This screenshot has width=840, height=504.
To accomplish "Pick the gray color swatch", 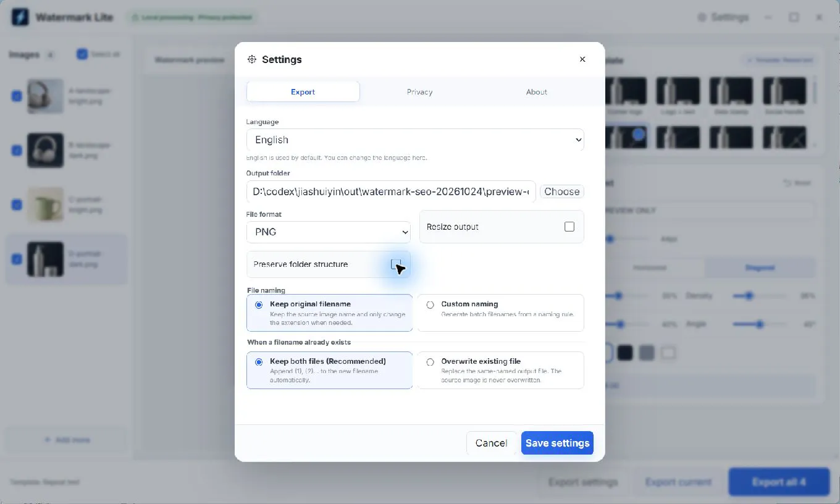I will point(646,353).
